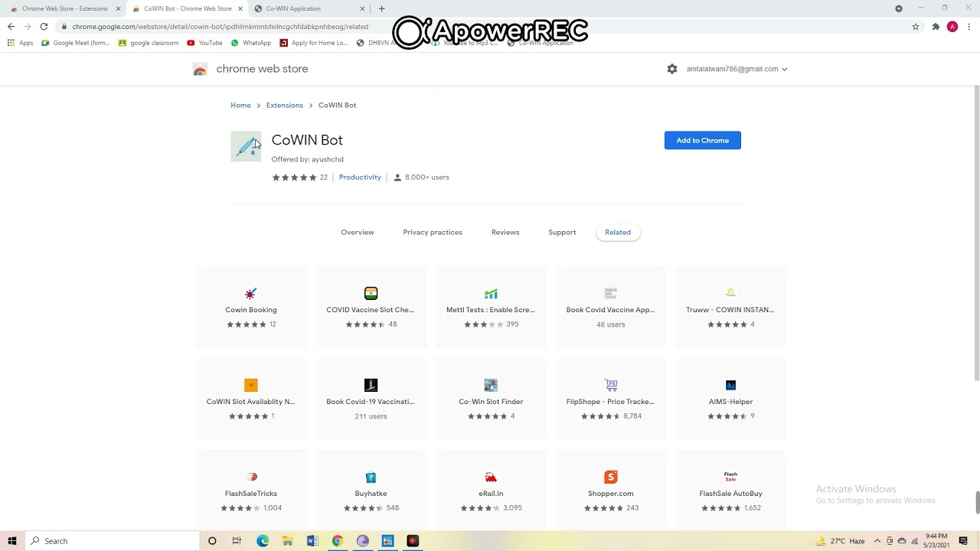
Task: Open the Chrome profile avatar
Action: [x=952, y=27]
